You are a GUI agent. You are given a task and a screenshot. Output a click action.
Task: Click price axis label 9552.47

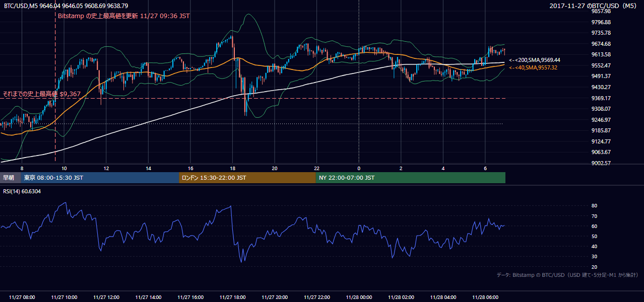[601, 65]
